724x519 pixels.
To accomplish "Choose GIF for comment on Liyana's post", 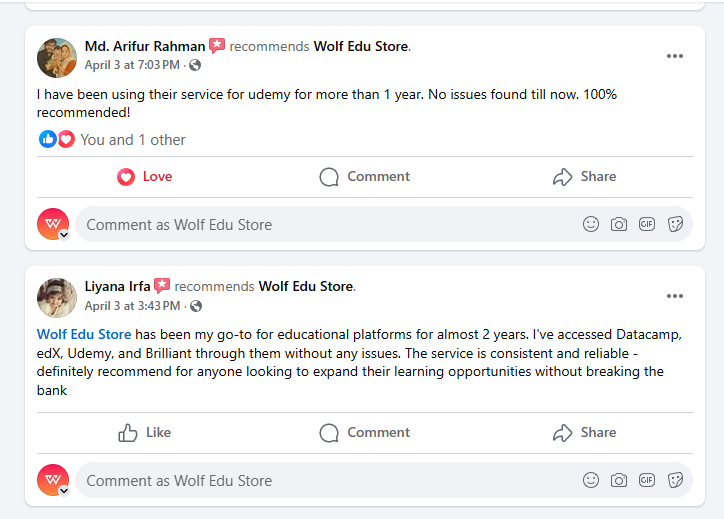I will point(647,480).
